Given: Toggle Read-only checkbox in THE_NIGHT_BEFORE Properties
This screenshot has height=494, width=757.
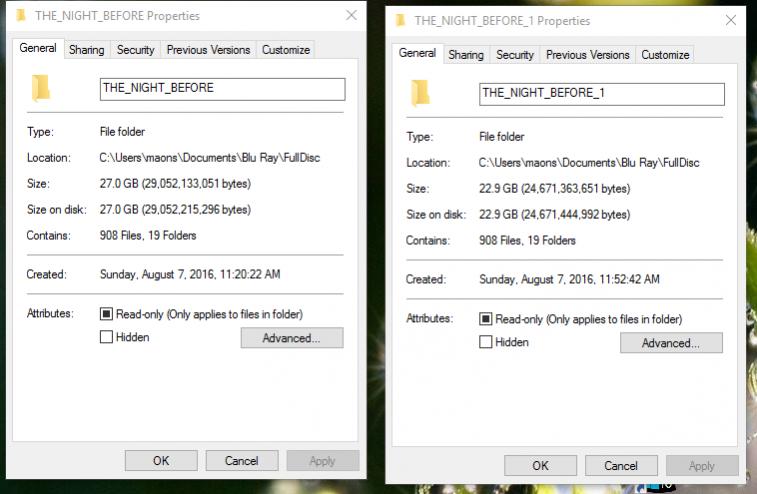Looking at the screenshot, I should tap(106, 314).
